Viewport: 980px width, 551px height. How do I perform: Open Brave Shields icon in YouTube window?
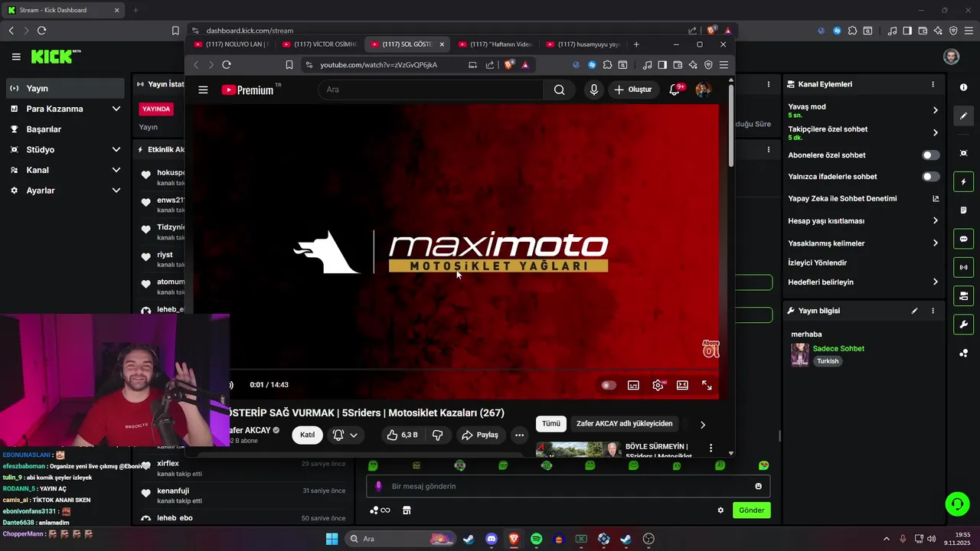click(508, 65)
